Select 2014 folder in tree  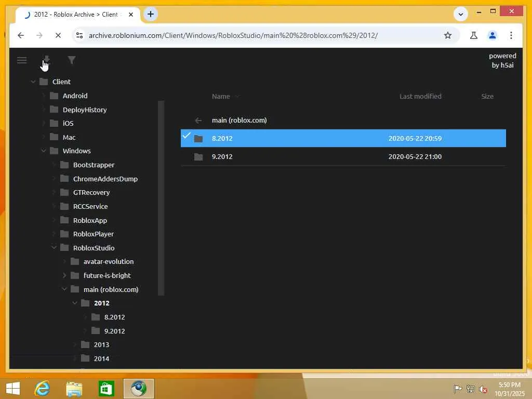pos(101,358)
